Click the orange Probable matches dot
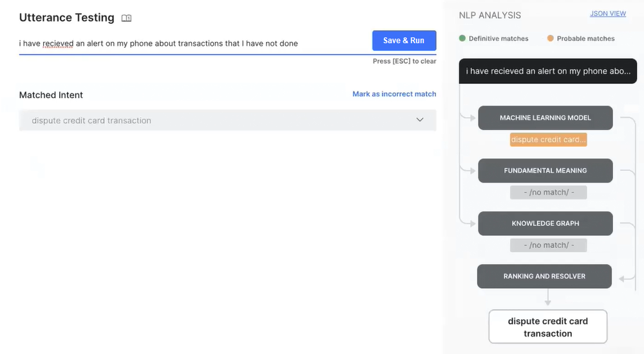Viewport: 644px width, 354px height. (550, 39)
